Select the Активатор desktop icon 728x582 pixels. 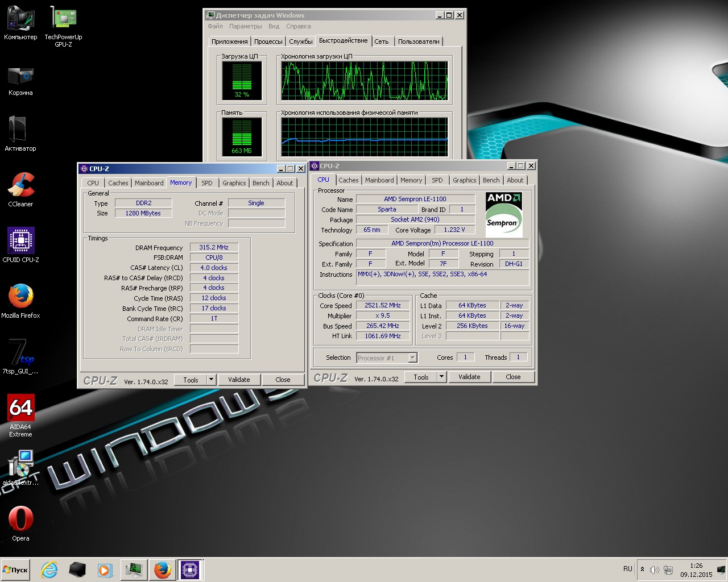(20, 134)
